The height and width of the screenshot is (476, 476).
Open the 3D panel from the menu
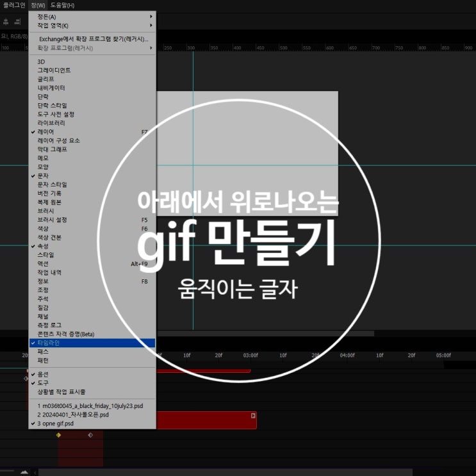tap(92, 62)
